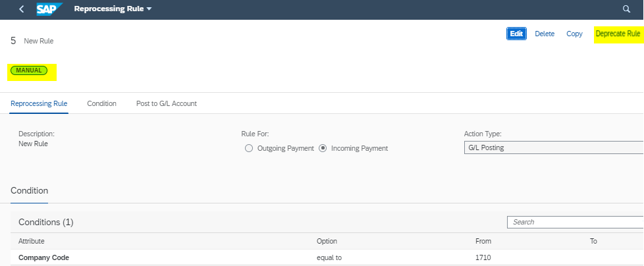Click Deprecate Rule
The width and height of the screenshot is (644, 266).
point(618,34)
